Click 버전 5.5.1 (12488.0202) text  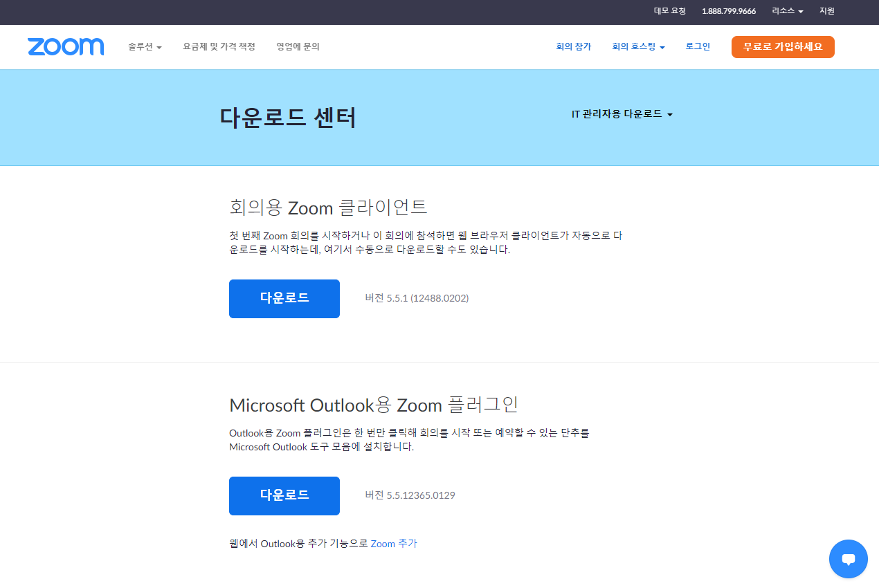coord(417,298)
